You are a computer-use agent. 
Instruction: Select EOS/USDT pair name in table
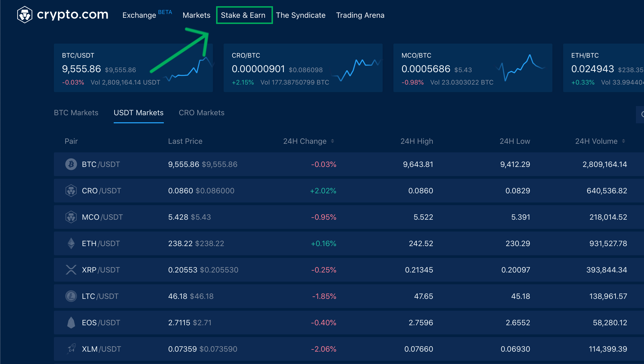(101, 323)
